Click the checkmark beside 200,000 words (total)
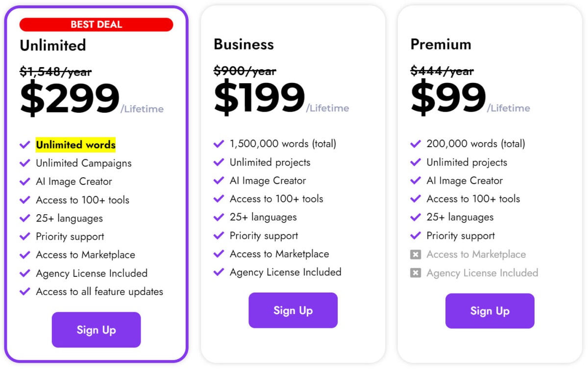 click(x=416, y=144)
